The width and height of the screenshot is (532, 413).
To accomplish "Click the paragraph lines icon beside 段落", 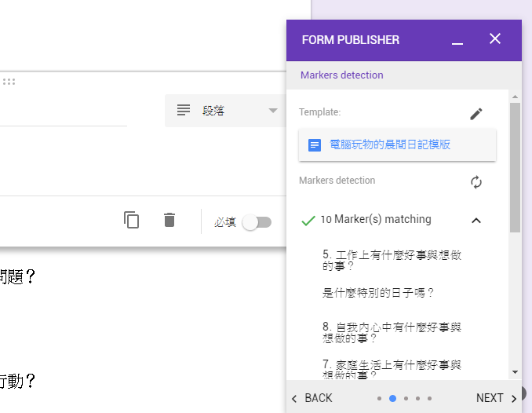I will (x=183, y=111).
